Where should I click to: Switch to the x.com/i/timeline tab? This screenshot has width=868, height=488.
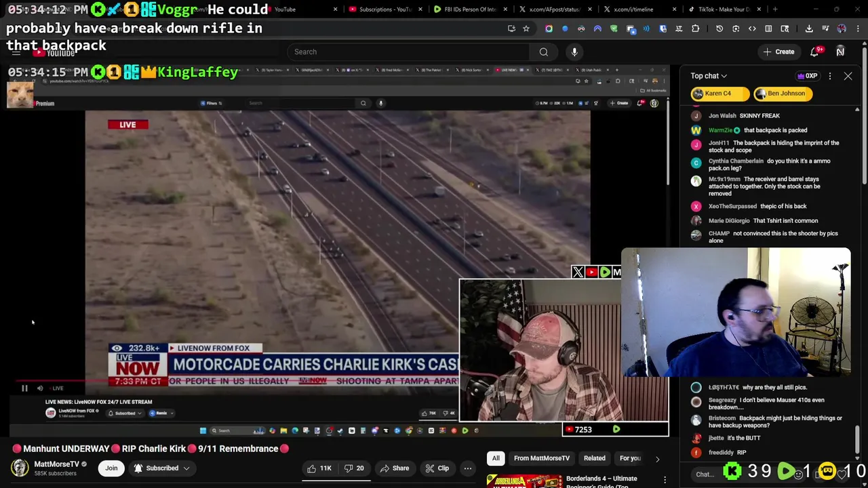639,9
